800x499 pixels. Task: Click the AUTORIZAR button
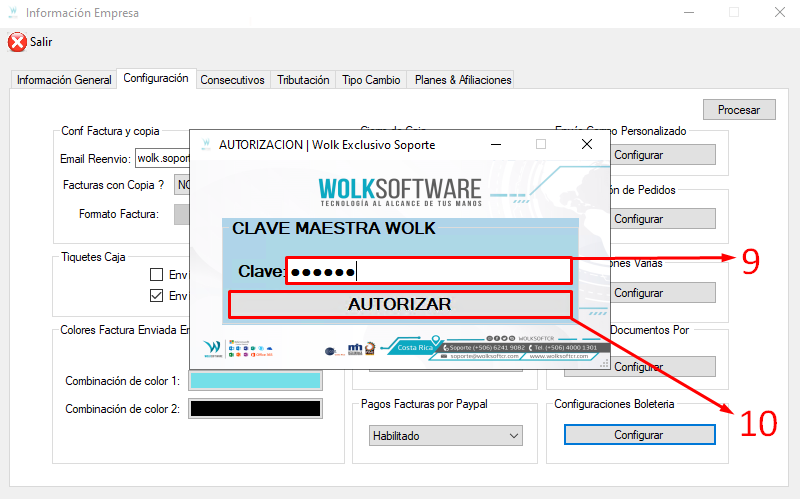tap(400, 304)
